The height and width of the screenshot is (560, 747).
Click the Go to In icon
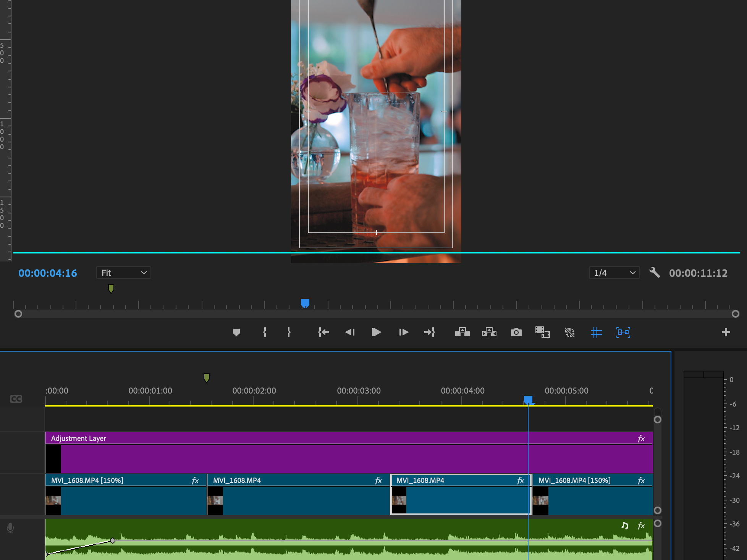click(x=323, y=332)
